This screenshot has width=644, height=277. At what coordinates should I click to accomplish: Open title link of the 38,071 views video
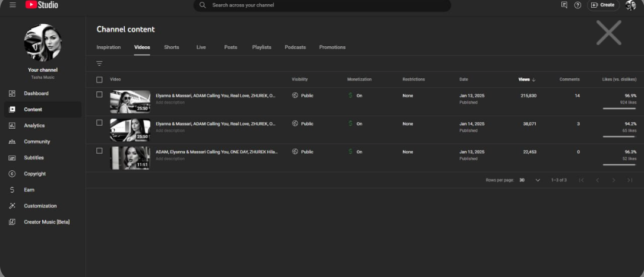click(x=215, y=124)
